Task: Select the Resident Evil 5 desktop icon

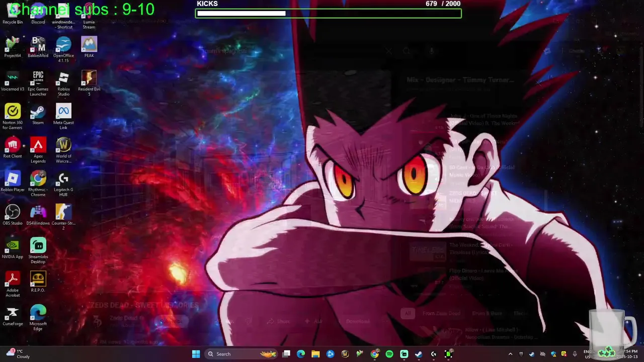Action: (89, 83)
